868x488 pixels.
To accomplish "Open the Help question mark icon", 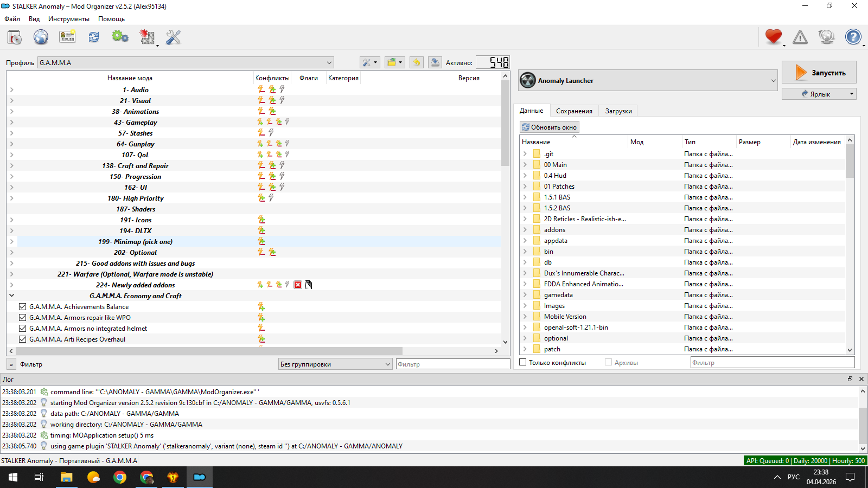I will (x=853, y=37).
